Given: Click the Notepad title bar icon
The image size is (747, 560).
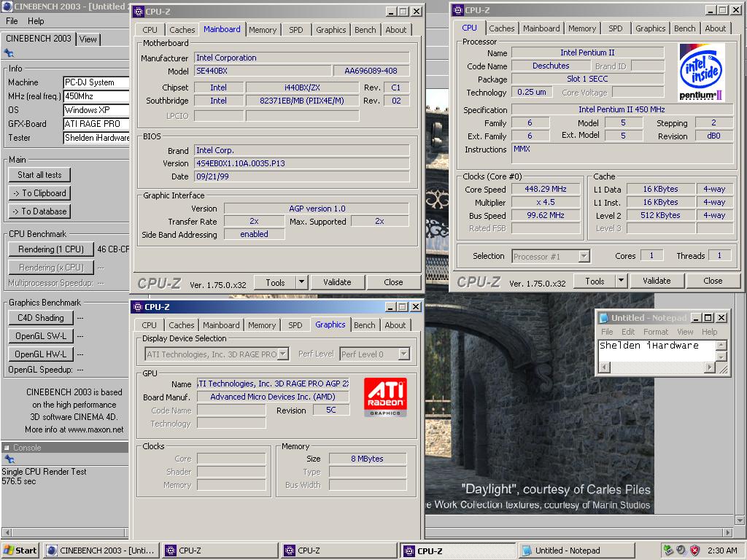Looking at the screenshot, I should pyautogui.click(x=603, y=318).
